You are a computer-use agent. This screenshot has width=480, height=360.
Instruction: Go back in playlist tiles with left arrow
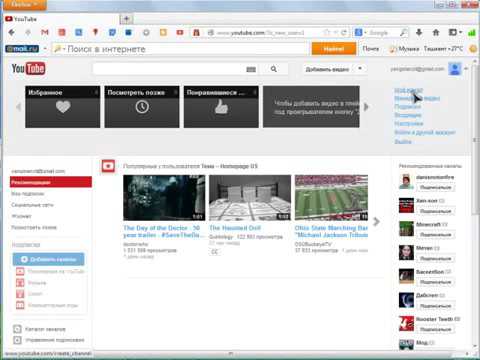(18, 107)
